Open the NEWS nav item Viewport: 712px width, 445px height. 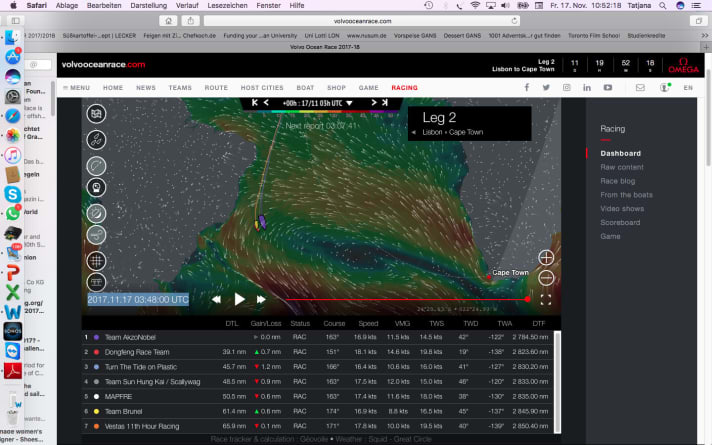tap(146, 88)
